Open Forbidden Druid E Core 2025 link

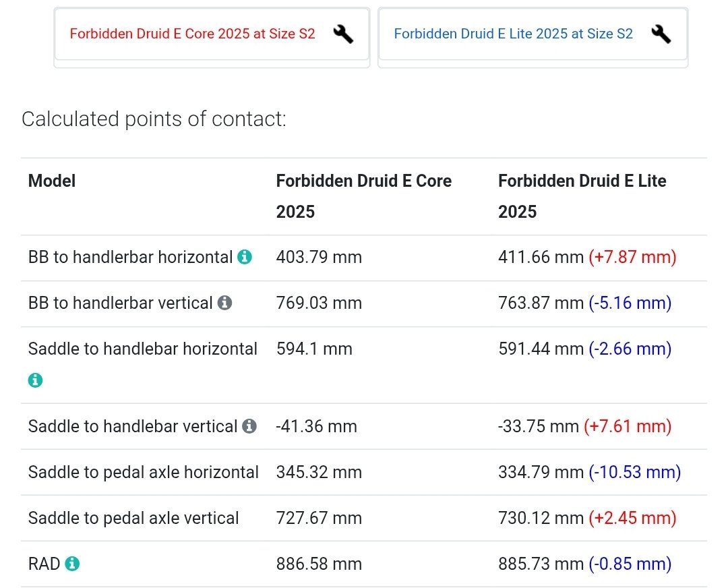coord(192,34)
